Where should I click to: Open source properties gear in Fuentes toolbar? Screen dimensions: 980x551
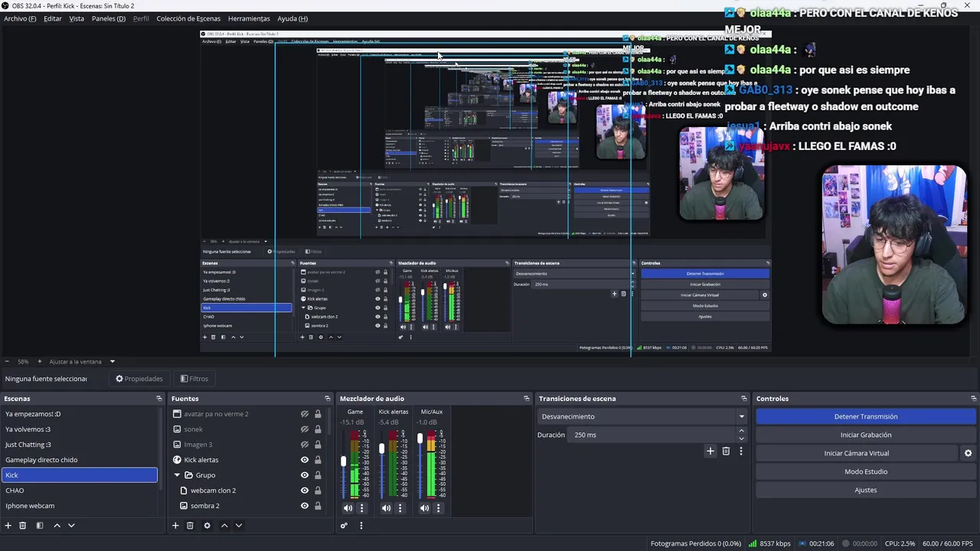[x=207, y=526]
